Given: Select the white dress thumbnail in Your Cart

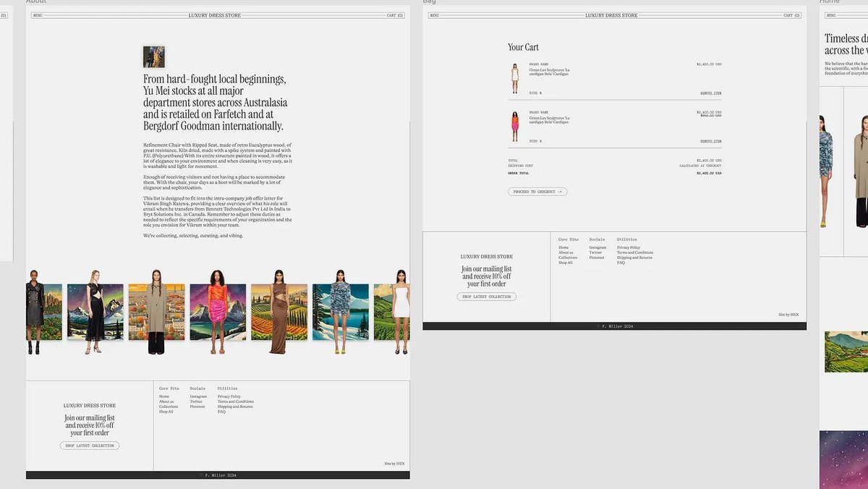Looking at the screenshot, I should point(515,78).
